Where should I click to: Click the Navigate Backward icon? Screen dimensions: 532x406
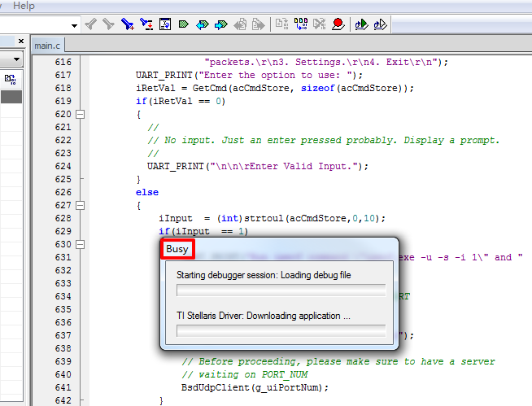click(240, 24)
